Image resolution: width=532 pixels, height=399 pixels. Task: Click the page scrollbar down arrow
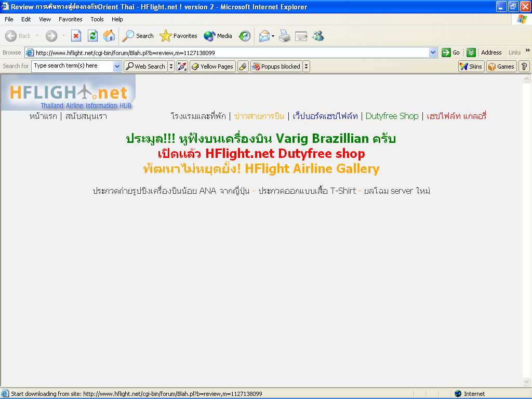(x=527, y=381)
